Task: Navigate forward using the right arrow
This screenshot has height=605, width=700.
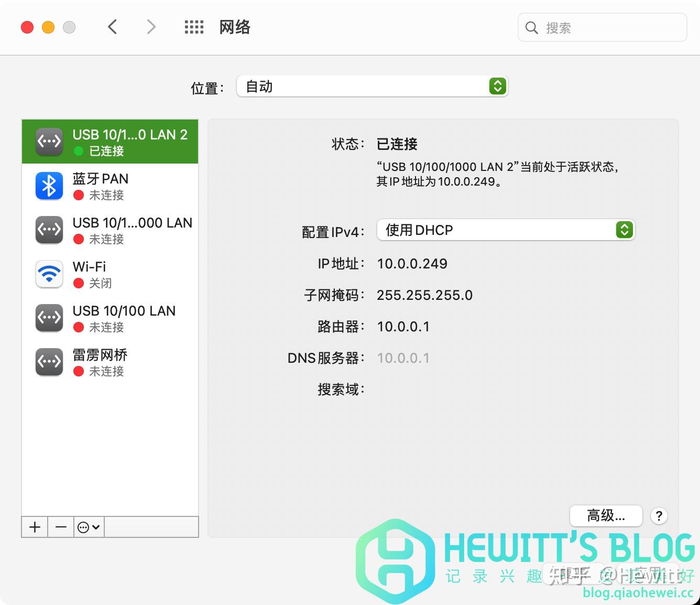Action: click(150, 27)
